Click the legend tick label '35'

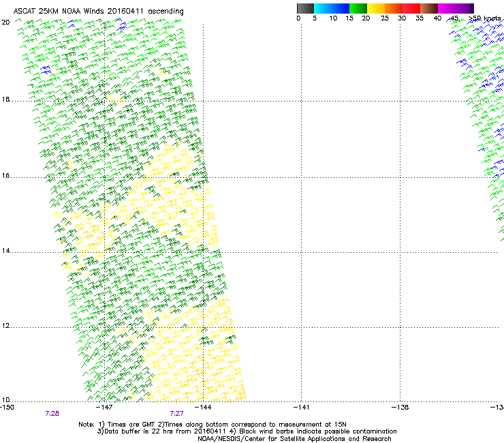pyautogui.click(x=420, y=18)
